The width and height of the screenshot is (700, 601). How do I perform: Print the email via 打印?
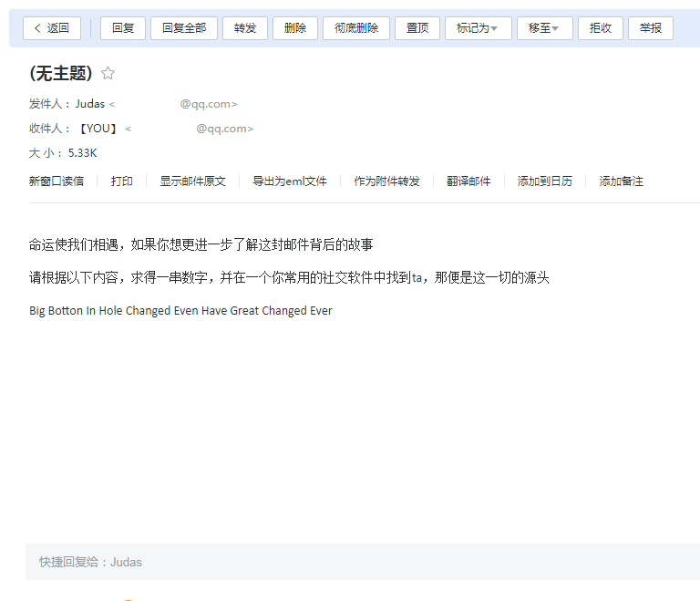coord(122,181)
